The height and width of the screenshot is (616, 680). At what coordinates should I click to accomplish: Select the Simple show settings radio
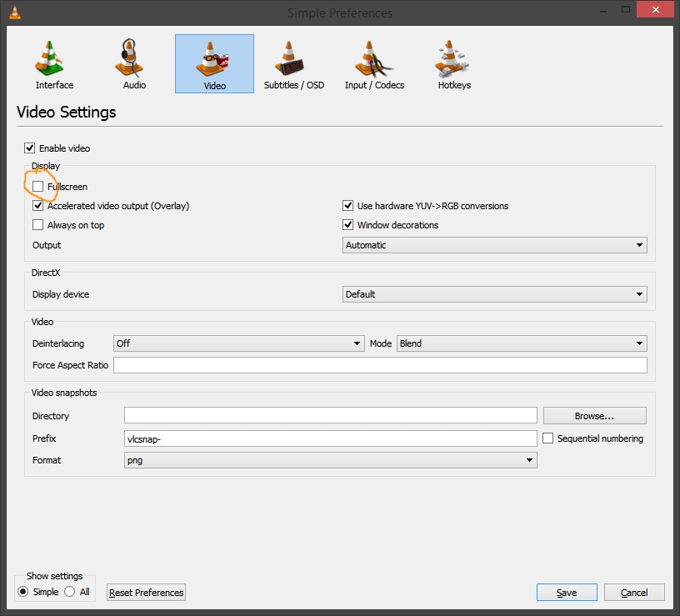click(x=23, y=591)
